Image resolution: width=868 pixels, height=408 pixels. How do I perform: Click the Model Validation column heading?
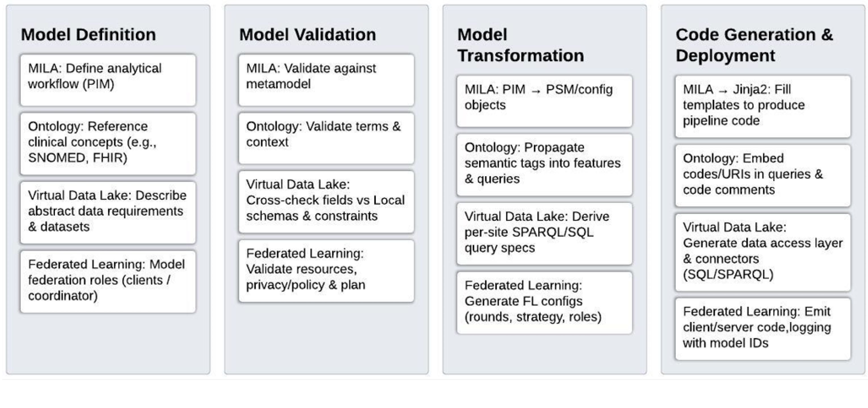307,35
